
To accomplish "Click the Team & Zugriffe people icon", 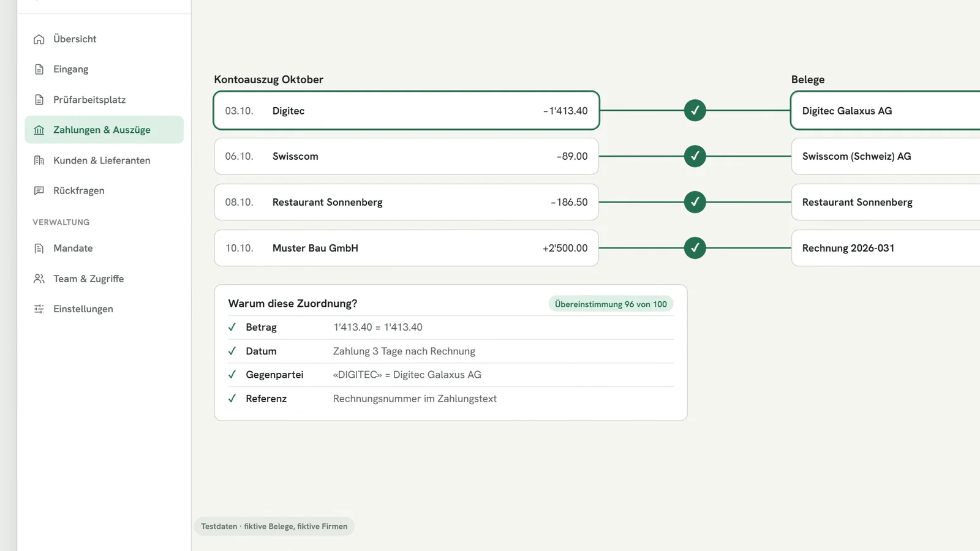I will (x=39, y=279).
